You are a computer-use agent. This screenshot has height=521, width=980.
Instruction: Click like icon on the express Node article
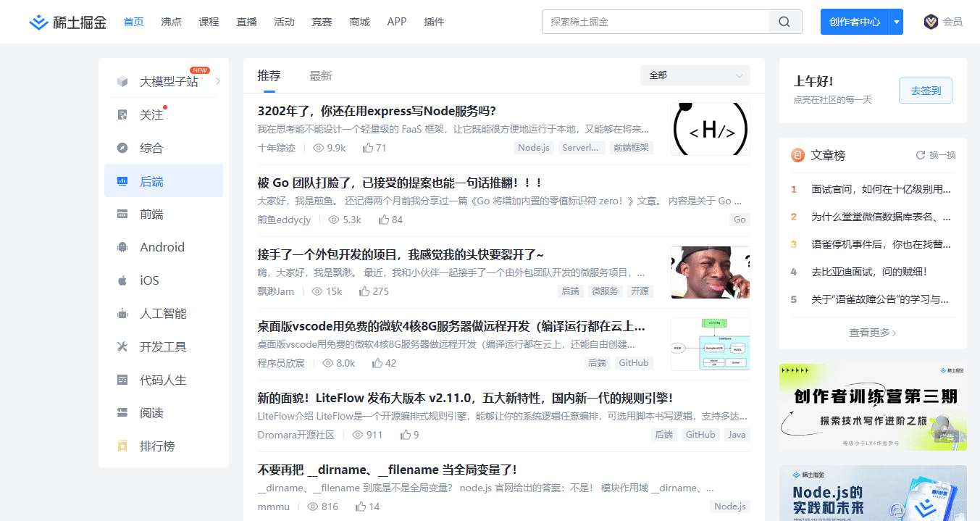coord(368,148)
